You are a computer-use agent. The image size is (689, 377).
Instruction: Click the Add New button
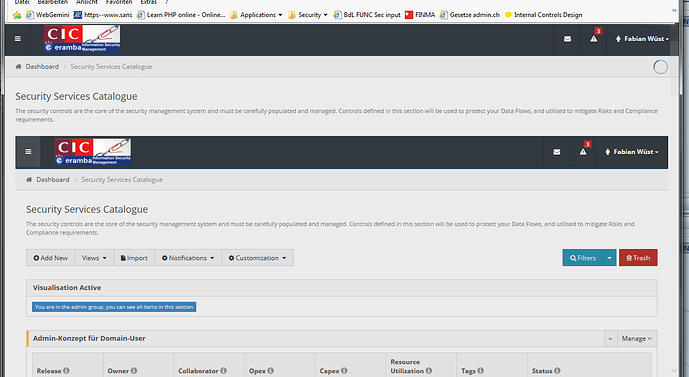(51, 258)
